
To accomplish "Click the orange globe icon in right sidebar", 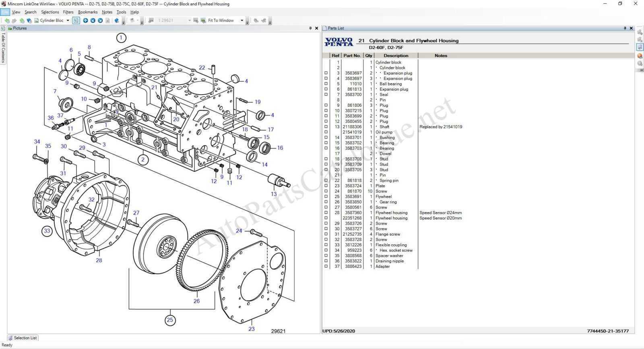I will click(640, 56).
